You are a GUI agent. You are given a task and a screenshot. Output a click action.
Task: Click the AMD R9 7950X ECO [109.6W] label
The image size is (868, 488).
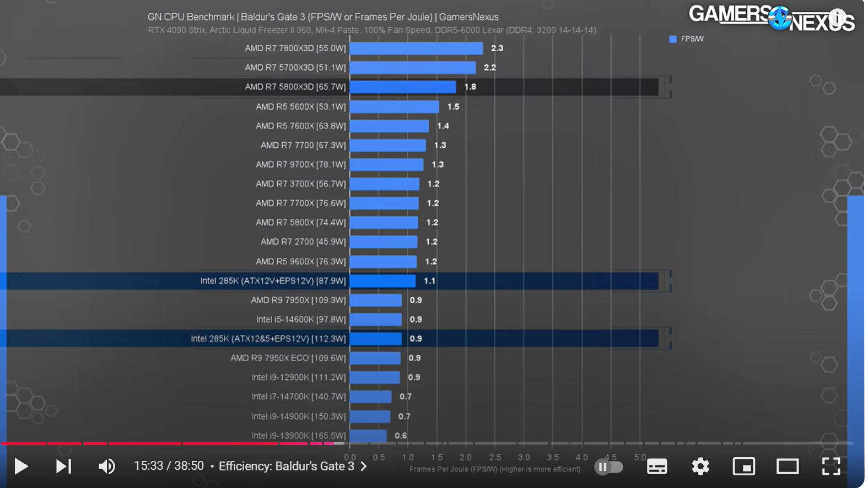point(288,358)
